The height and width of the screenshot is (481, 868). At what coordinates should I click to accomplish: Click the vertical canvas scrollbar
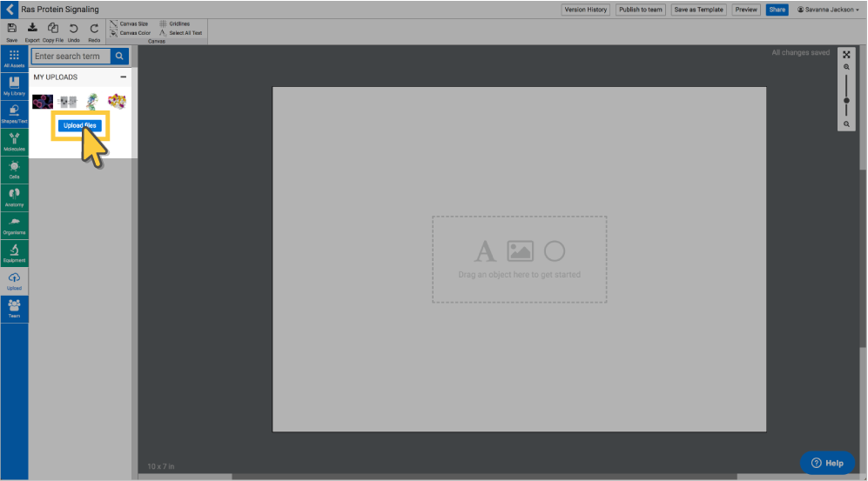pyautogui.click(x=864, y=258)
